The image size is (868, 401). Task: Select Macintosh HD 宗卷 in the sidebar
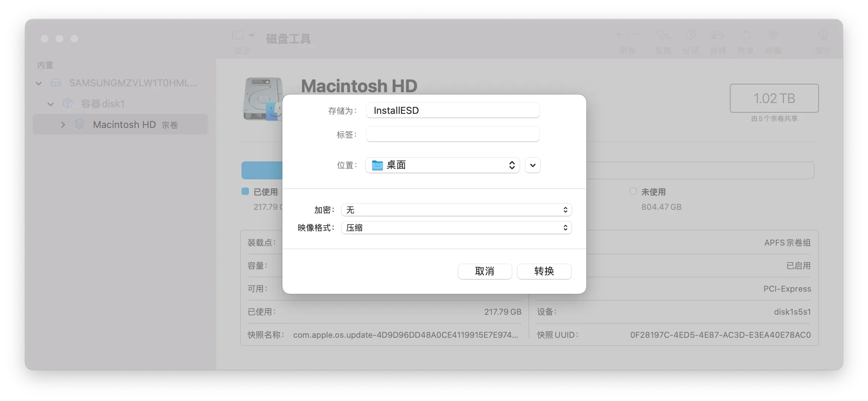pyautogui.click(x=120, y=125)
